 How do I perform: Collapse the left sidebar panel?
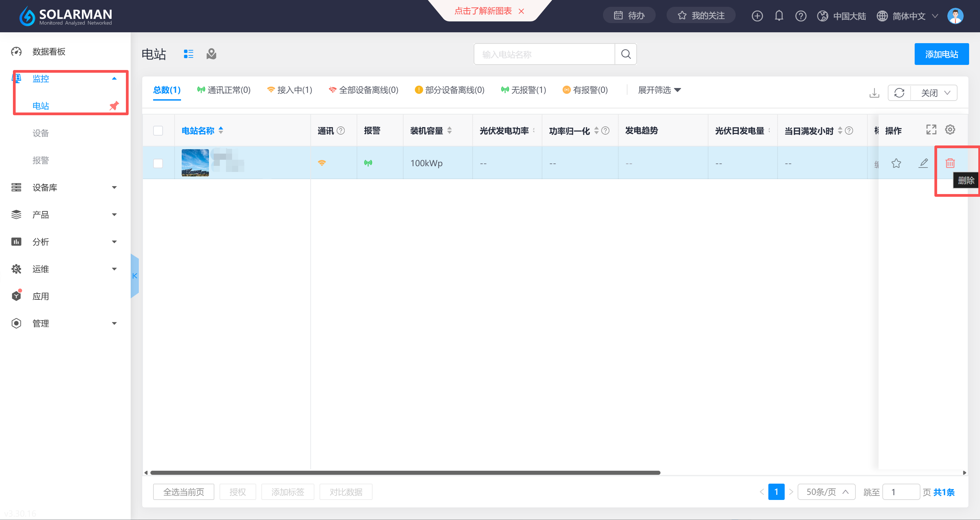coord(135,276)
